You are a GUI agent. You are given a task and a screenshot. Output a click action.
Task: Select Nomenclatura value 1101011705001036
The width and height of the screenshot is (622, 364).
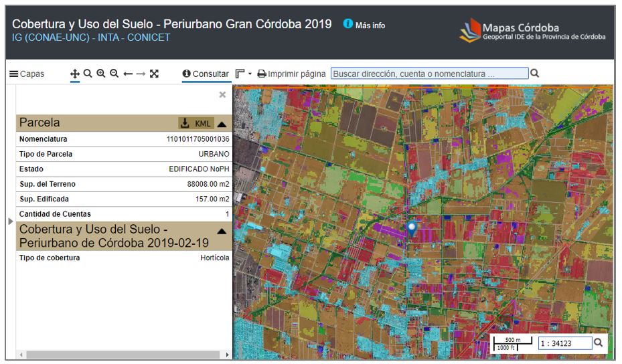(x=198, y=139)
